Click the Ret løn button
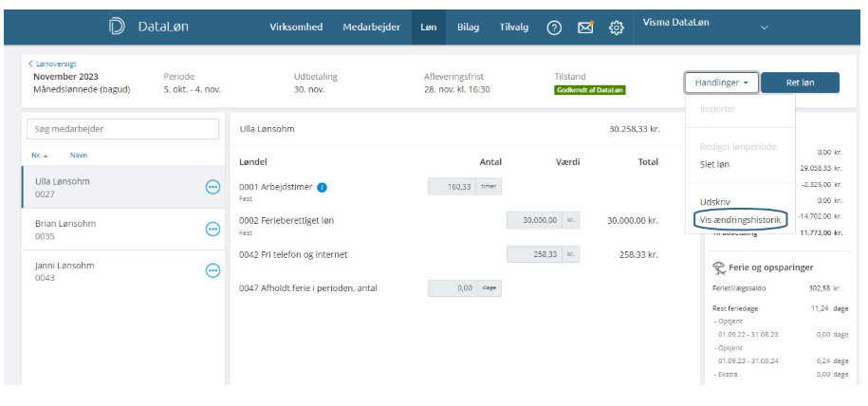Viewport: 868px width, 406px height. 800,83
